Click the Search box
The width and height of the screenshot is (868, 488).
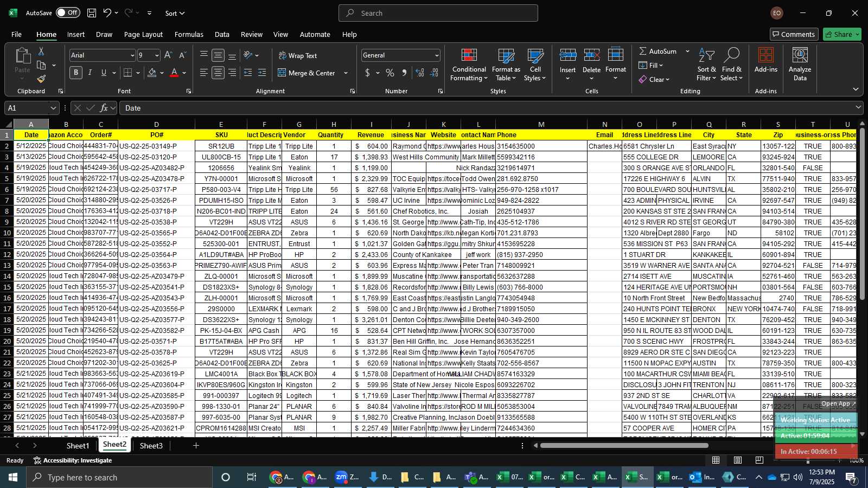point(438,13)
